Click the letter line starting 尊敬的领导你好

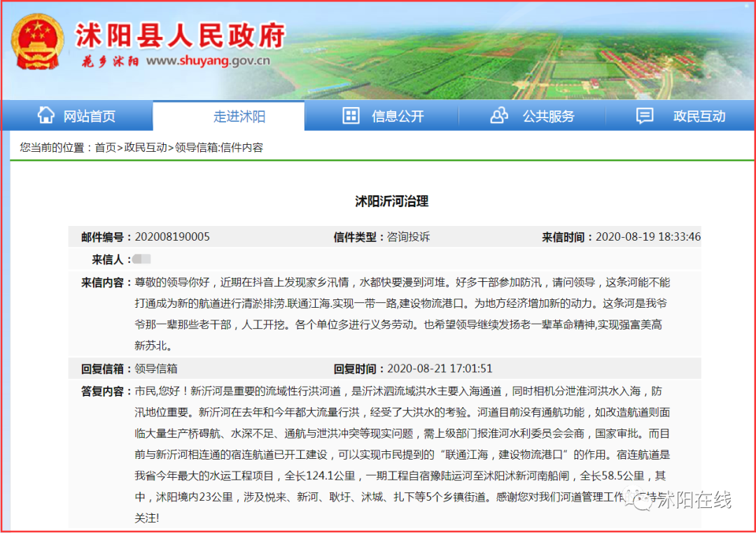(402, 283)
